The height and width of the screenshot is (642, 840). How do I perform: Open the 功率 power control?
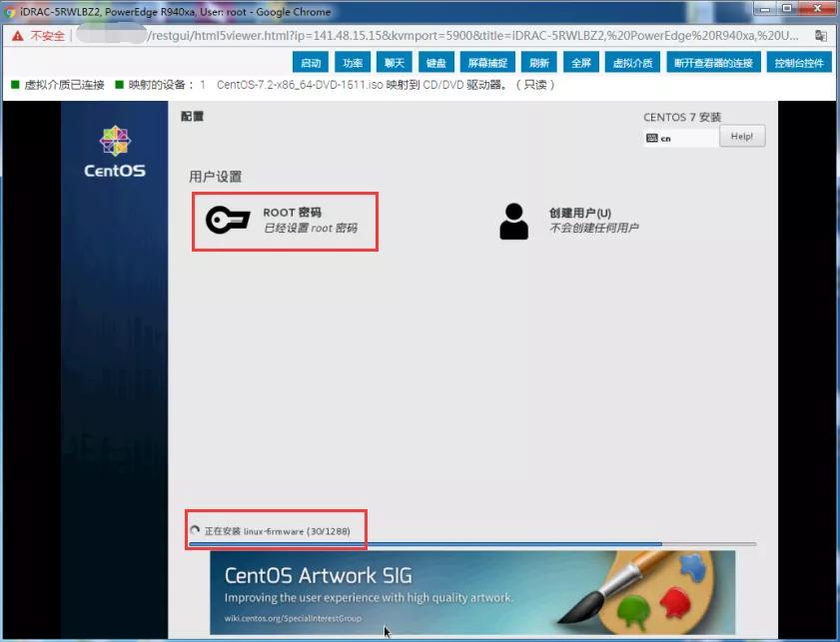click(352, 61)
